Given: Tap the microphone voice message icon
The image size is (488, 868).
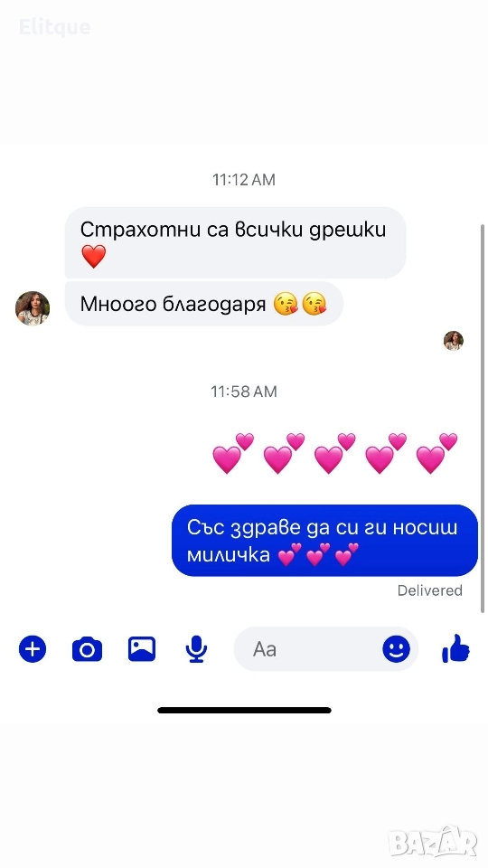Looking at the screenshot, I should point(196,649).
